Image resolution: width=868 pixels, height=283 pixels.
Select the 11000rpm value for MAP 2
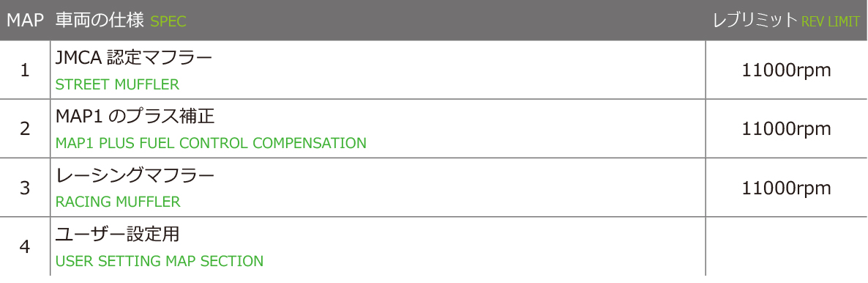tap(786, 129)
